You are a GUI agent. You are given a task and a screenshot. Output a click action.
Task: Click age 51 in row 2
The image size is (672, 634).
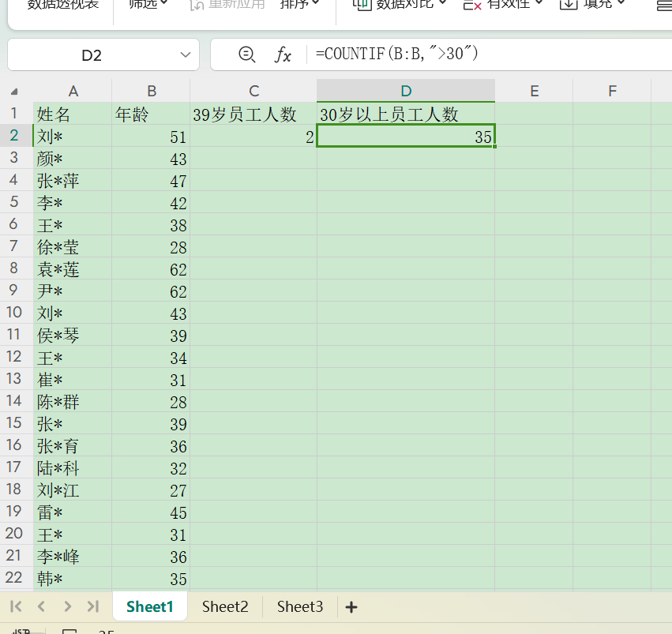[x=178, y=137]
